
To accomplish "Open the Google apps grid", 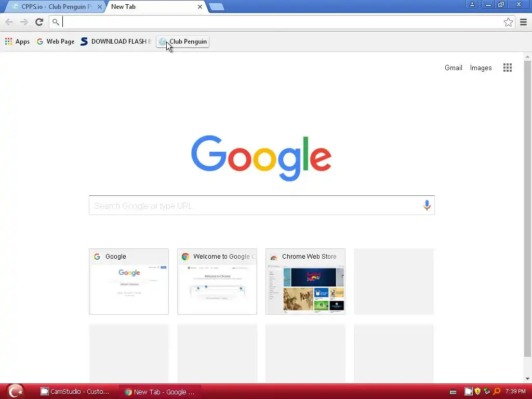I will click(x=507, y=68).
